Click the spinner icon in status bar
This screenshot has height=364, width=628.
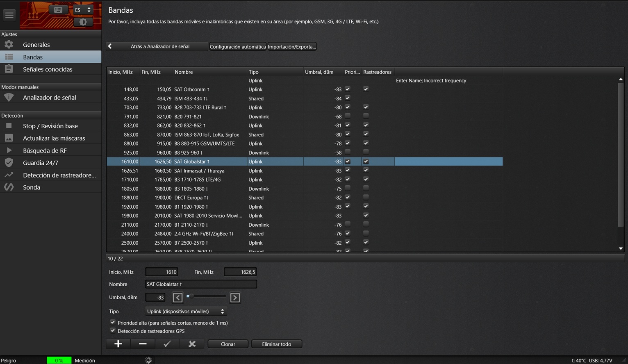(x=148, y=360)
